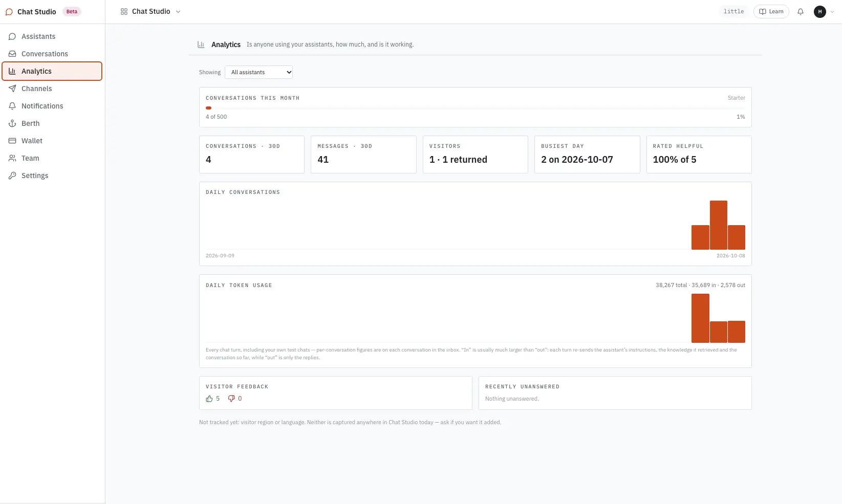
Task: Click the Notifications bell sidebar icon
Action: [x=12, y=106]
